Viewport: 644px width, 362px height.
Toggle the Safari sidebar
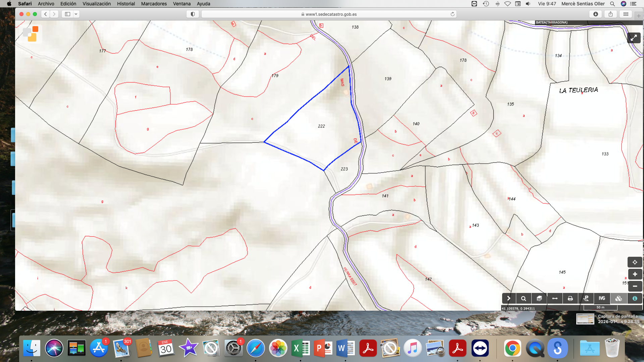67,14
